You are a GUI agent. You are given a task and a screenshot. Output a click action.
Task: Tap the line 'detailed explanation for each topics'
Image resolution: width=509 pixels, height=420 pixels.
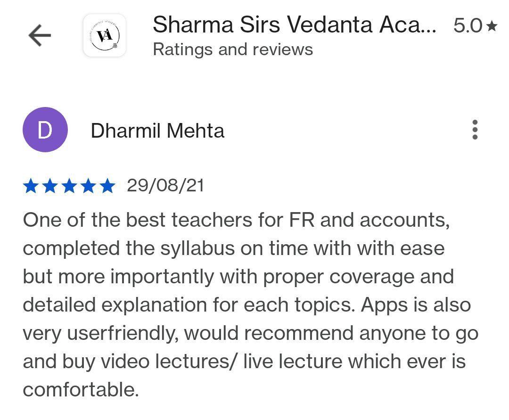pos(246,305)
